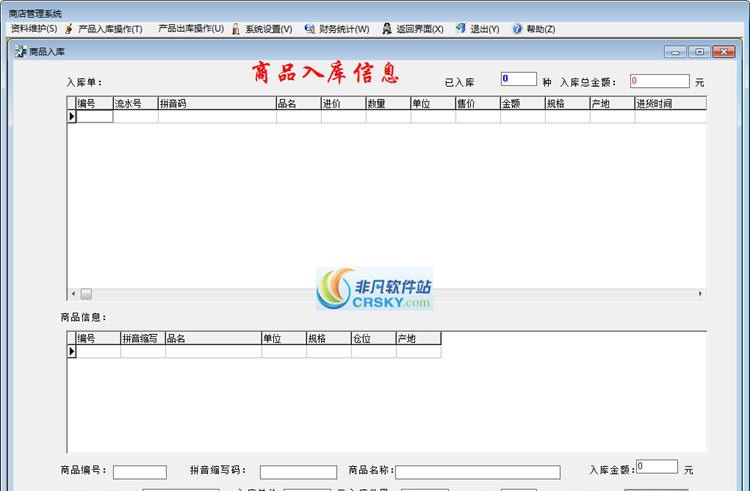Click the 流水号 column header
This screenshot has width=750, height=491.
click(135, 103)
